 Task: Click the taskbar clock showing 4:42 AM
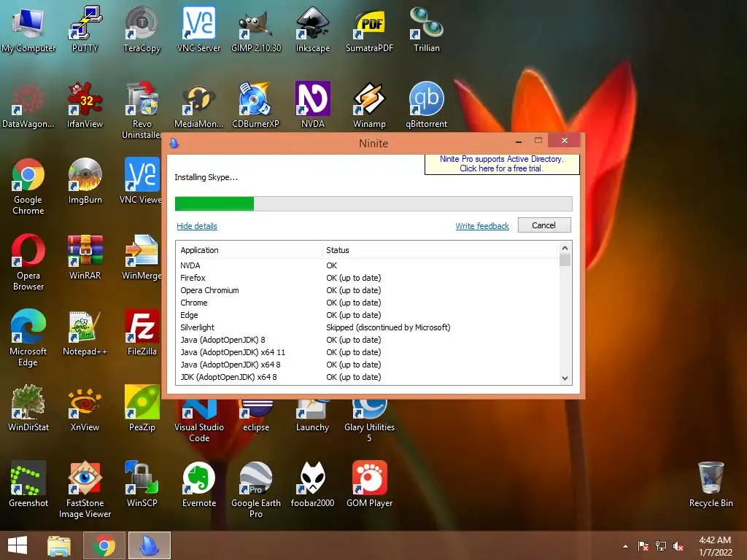(715, 546)
